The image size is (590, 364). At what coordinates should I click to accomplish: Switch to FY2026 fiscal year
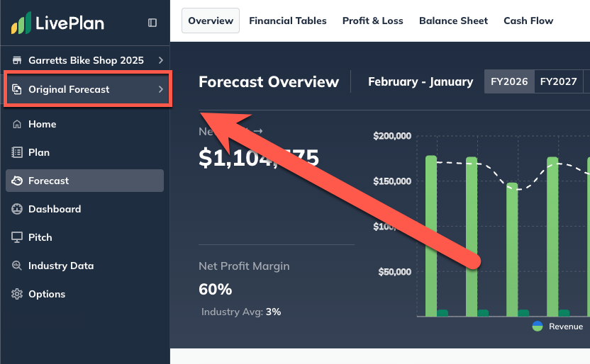tap(509, 81)
